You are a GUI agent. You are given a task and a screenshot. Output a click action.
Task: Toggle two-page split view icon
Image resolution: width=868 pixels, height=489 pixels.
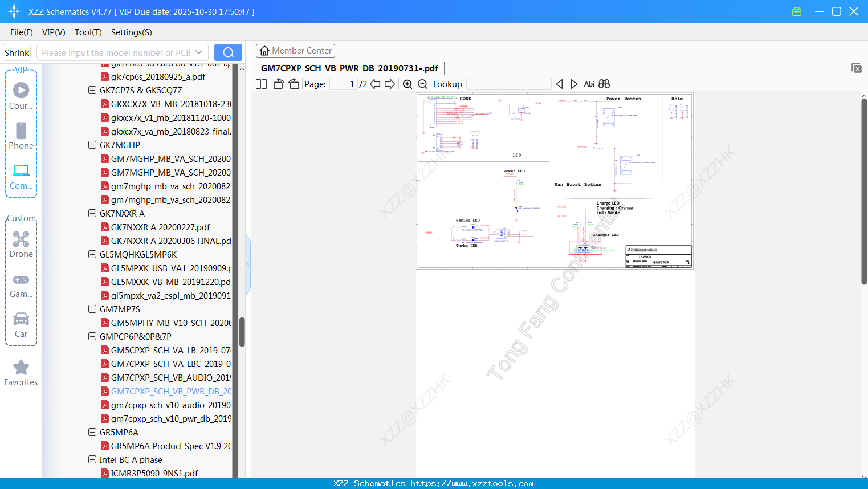pos(262,84)
